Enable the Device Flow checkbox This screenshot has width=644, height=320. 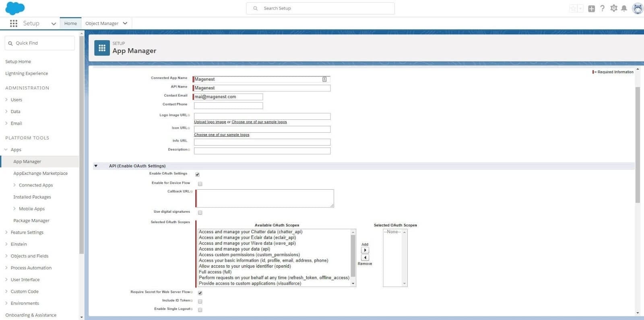tap(200, 184)
